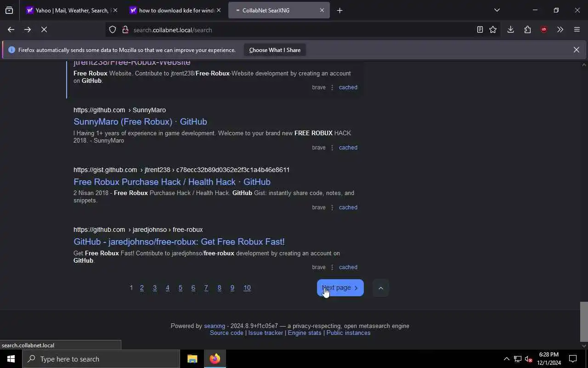This screenshot has height=368, width=588.
Task: Toggle reader view icon
Action: (480, 29)
